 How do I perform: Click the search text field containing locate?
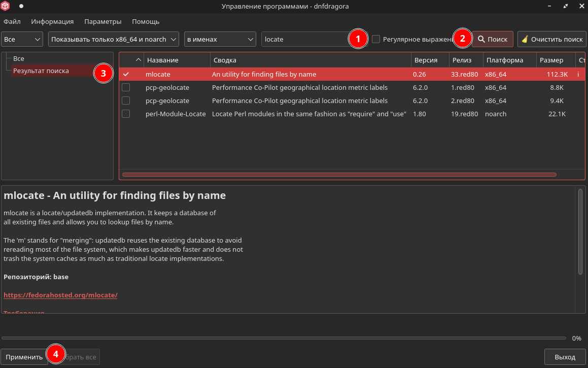pos(304,39)
